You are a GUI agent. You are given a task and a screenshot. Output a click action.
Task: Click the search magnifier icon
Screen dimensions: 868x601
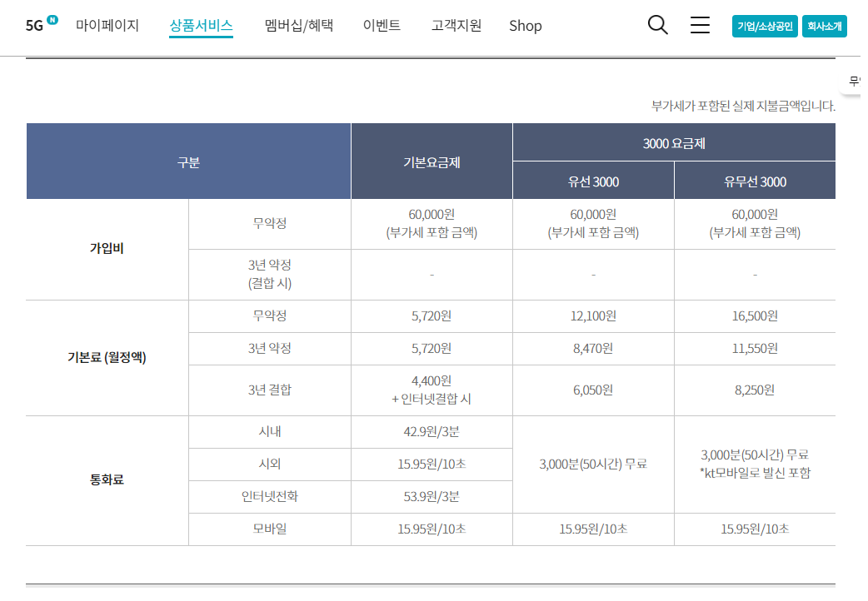pyautogui.click(x=657, y=25)
